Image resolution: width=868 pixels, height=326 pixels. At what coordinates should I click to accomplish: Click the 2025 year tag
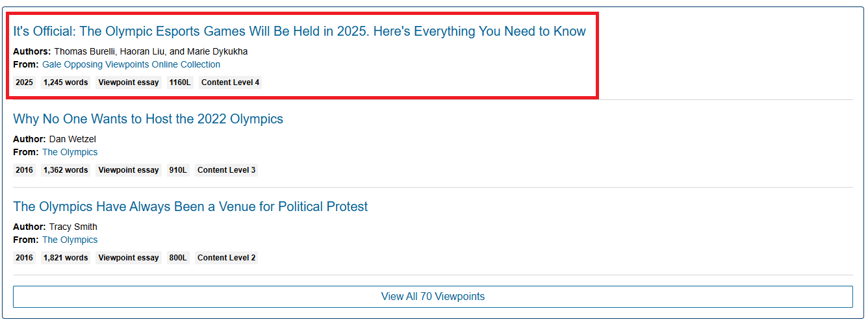click(x=24, y=82)
